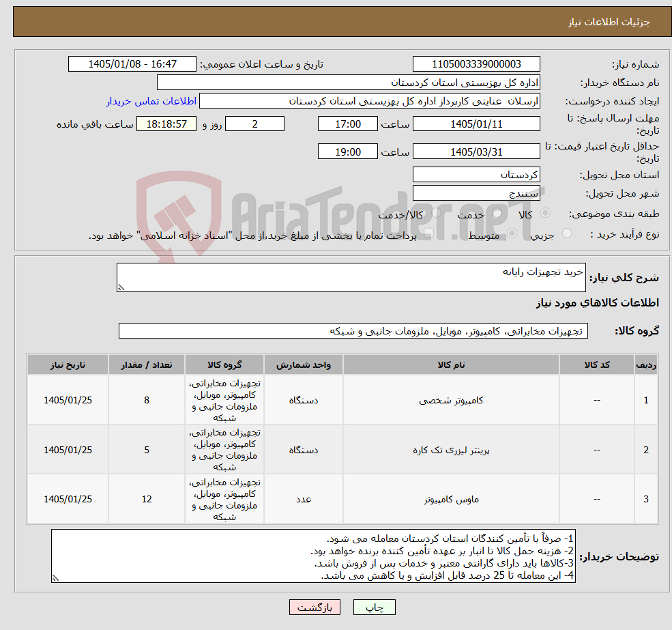Click the گروه کالا column header
672x630 pixels.
coord(224,364)
